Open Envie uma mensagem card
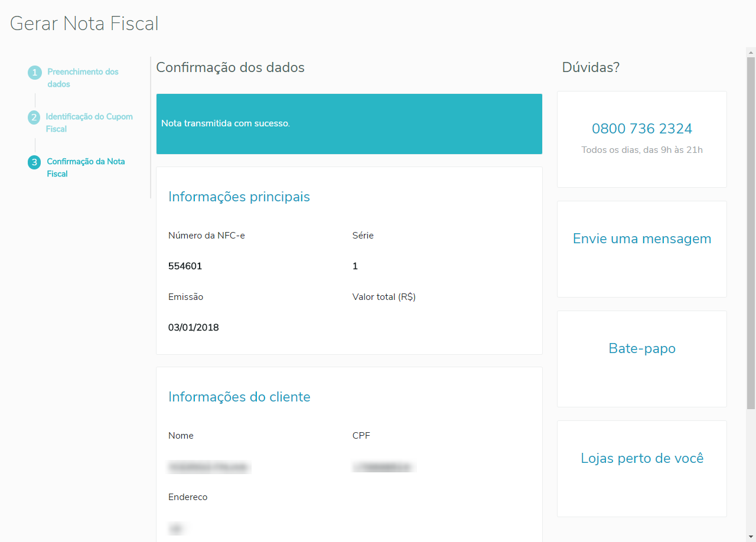 tap(642, 249)
